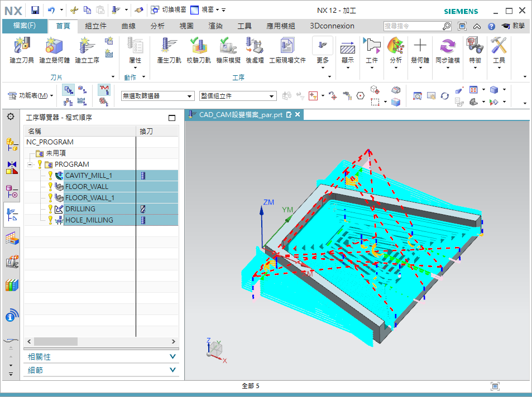This screenshot has height=397, width=532.
Task: Open the Constraint navigator sidebar icon
Action: (12, 167)
